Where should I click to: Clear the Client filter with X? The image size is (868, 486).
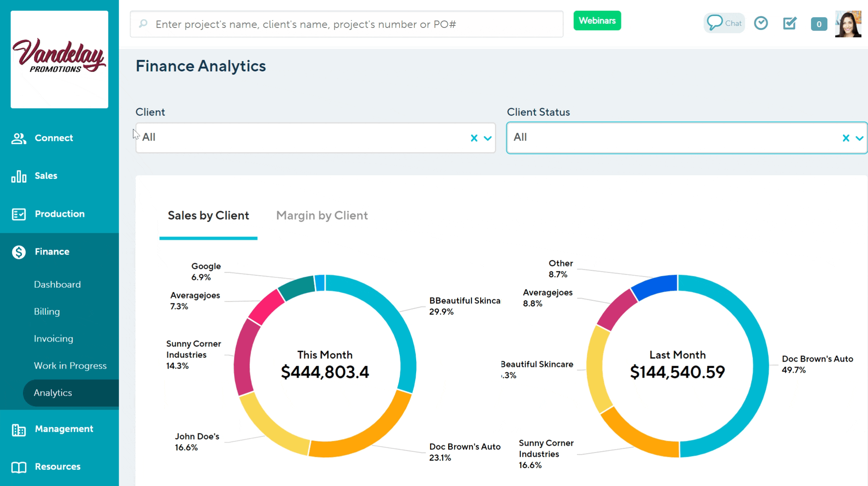[x=474, y=138]
